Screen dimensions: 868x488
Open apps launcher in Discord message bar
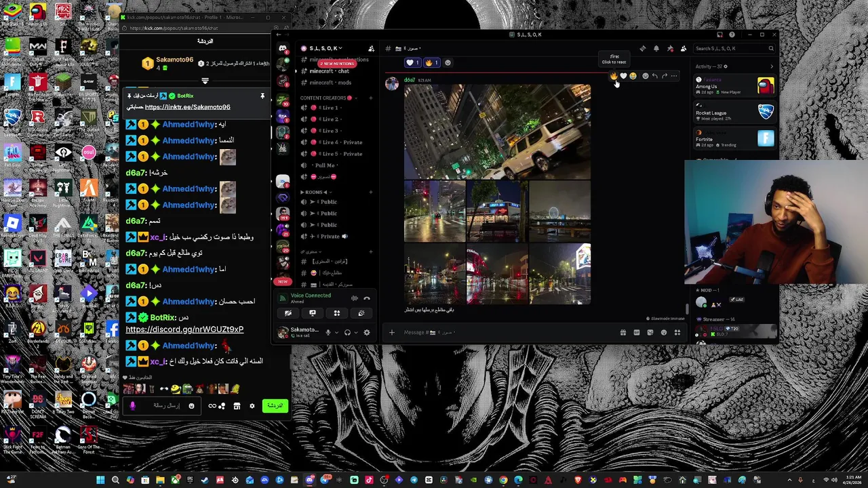677,332
